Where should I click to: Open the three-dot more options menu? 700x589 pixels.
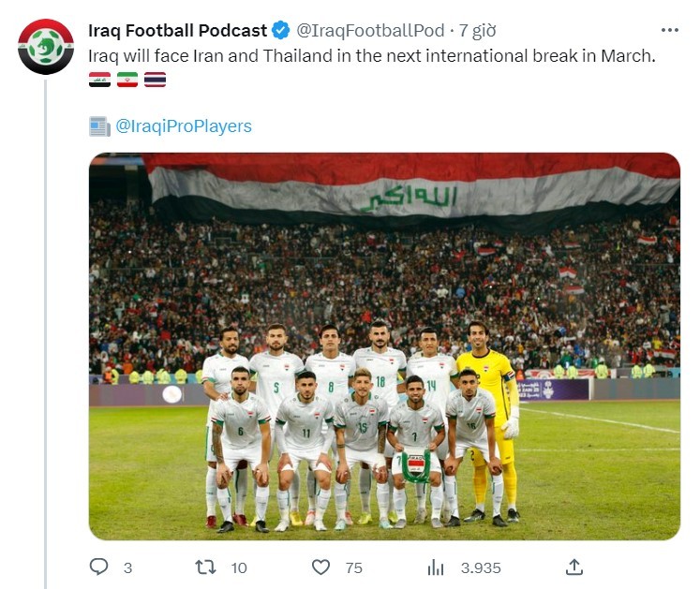click(x=670, y=30)
